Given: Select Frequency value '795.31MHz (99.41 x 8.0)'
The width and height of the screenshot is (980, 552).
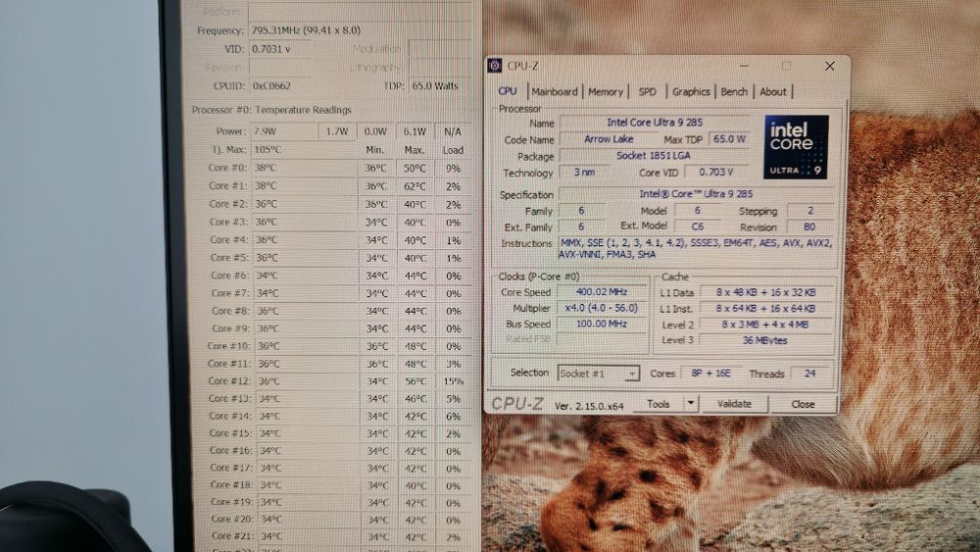Looking at the screenshot, I should (x=306, y=30).
